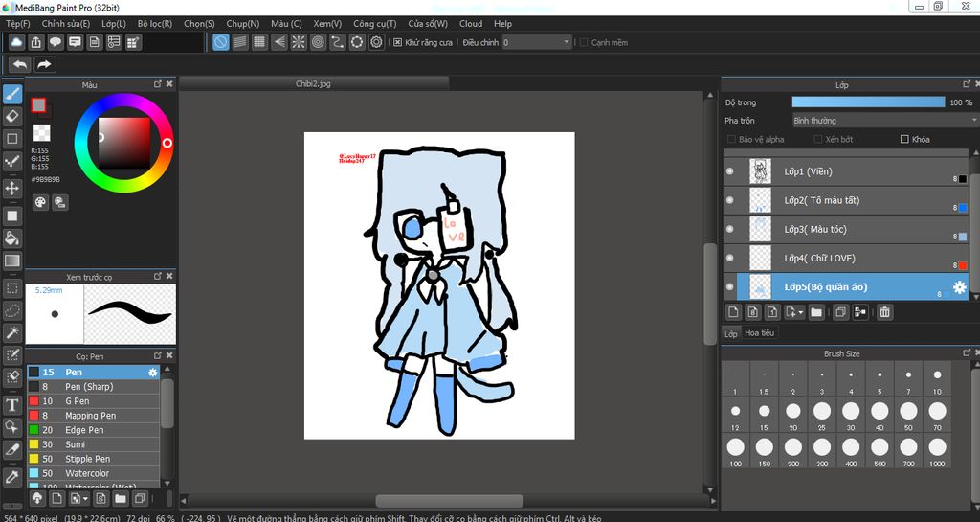The width and height of the screenshot is (980, 522).
Task: Click the Undo arrow button
Action: 20,64
